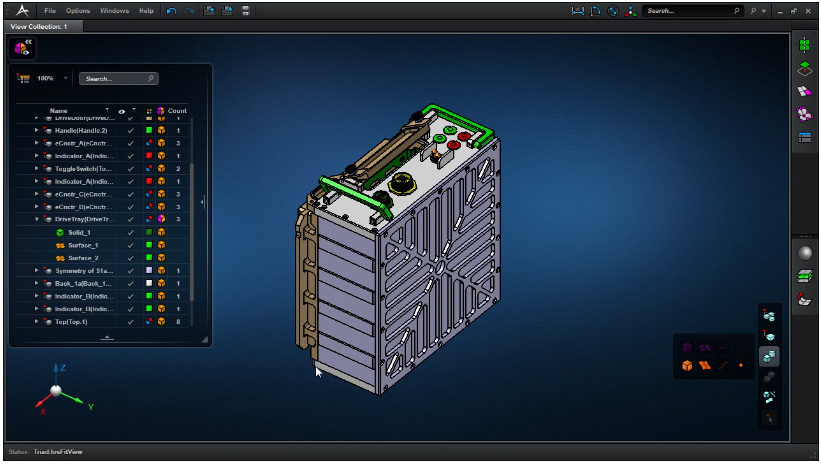
Task: Select the highlighted solids selection mode icon
Action: coord(769,357)
